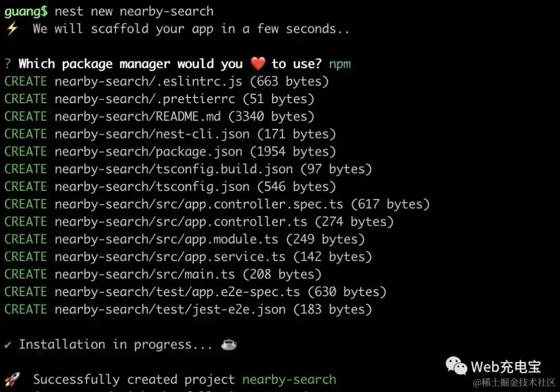Click the red heart emoji
560x392 pixels.
(258, 64)
